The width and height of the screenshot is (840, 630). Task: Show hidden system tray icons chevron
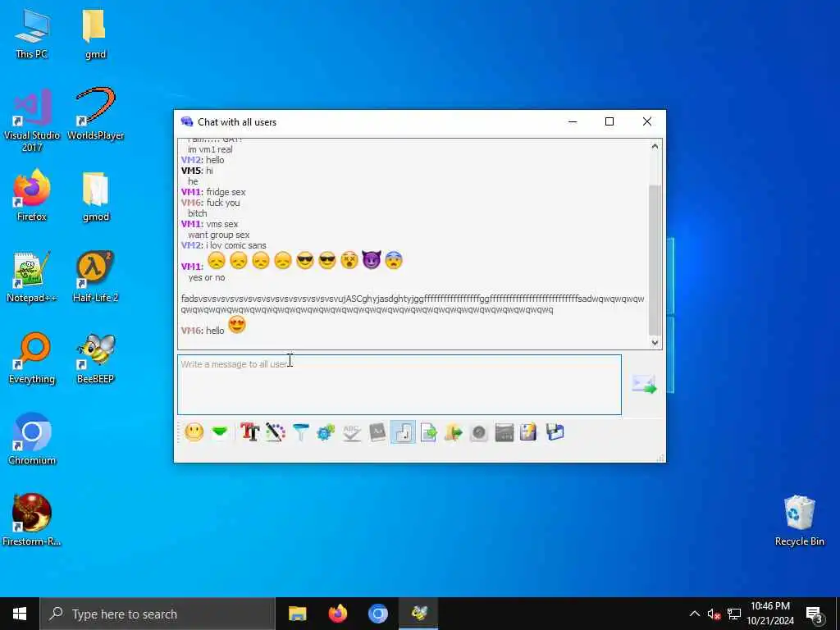[x=694, y=614]
